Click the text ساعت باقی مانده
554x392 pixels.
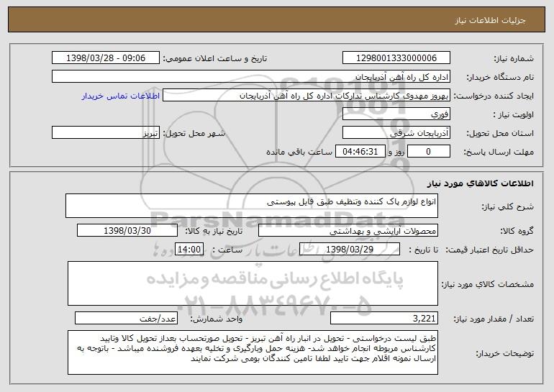point(299,152)
